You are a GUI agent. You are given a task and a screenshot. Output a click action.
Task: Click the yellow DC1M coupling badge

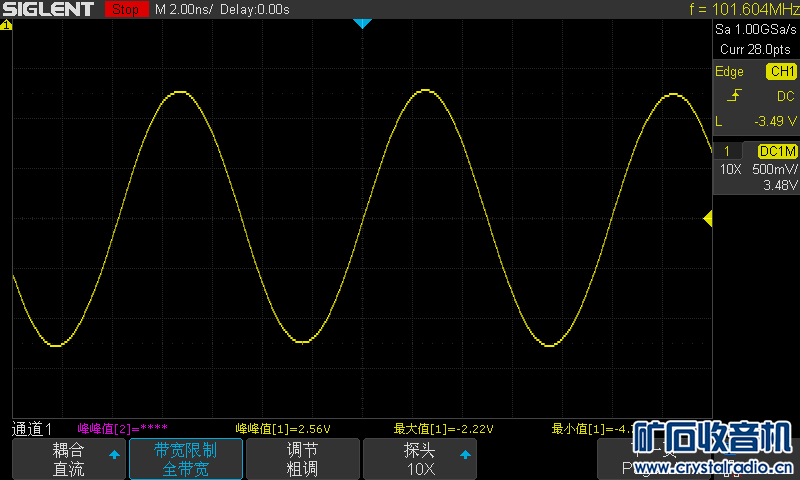coord(778,151)
